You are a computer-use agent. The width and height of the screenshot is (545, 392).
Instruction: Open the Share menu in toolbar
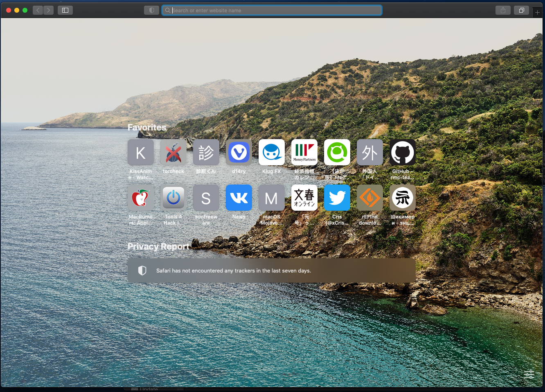pyautogui.click(x=503, y=10)
